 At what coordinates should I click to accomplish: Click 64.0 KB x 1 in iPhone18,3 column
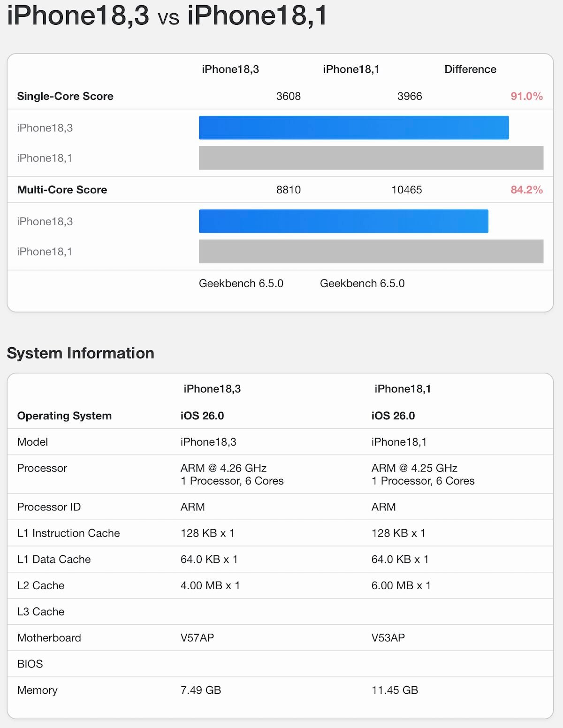click(x=209, y=560)
